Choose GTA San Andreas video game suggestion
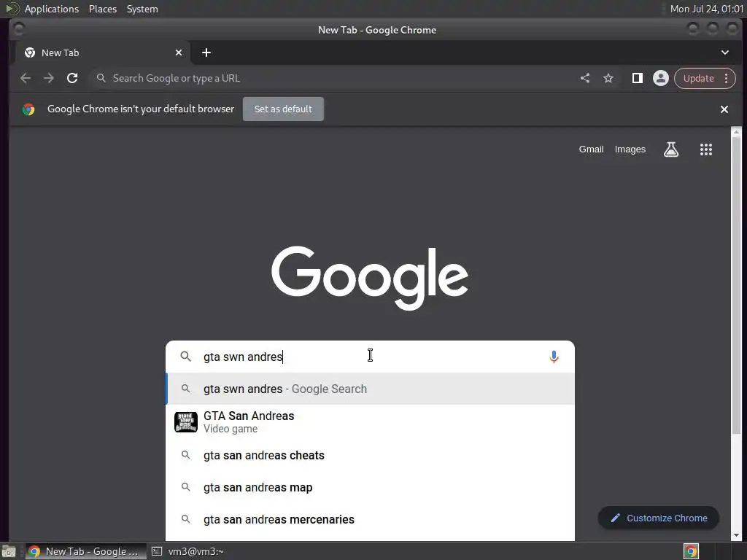The image size is (747, 560). 370,422
